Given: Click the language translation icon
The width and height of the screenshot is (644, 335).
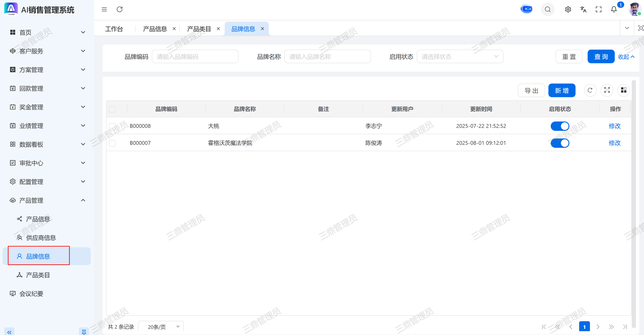Looking at the screenshot, I should coord(583,9).
